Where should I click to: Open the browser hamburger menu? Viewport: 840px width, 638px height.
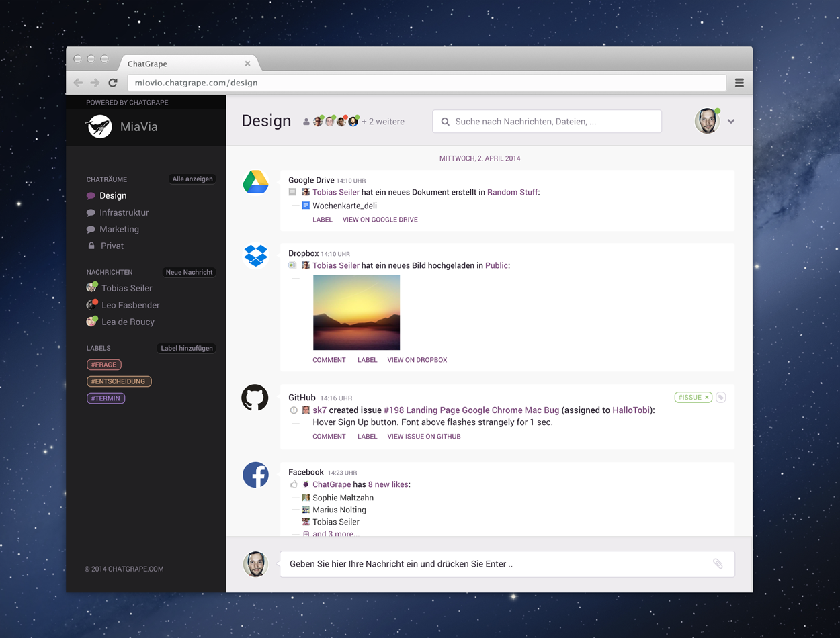(739, 83)
